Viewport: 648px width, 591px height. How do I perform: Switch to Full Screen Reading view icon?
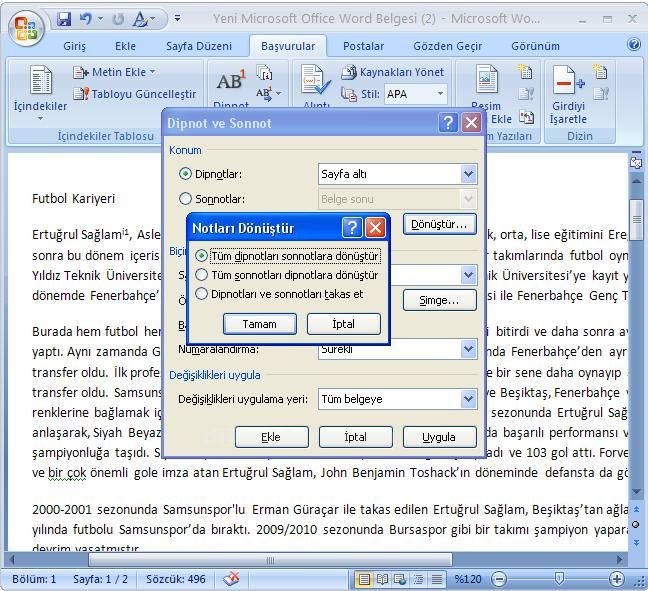382,579
